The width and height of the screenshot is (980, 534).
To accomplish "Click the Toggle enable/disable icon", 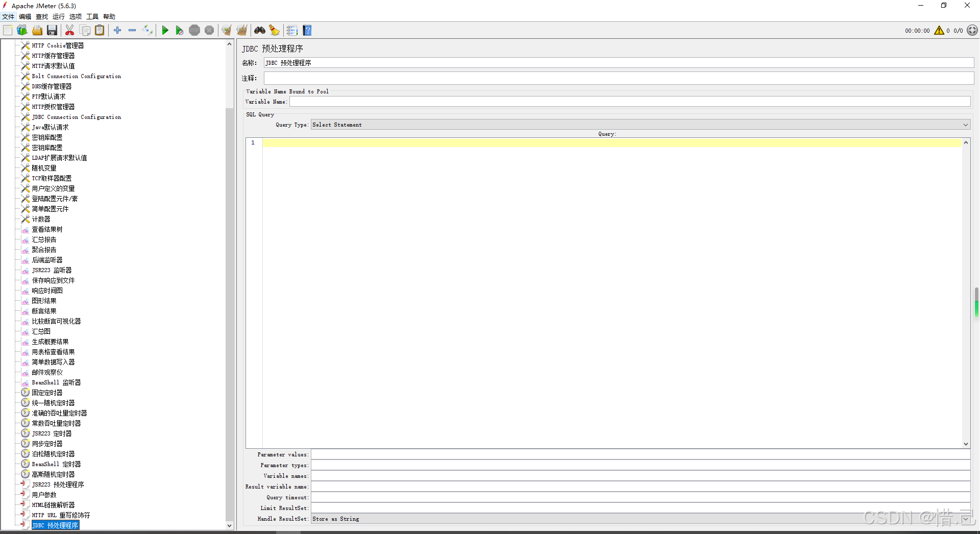I will click(147, 31).
